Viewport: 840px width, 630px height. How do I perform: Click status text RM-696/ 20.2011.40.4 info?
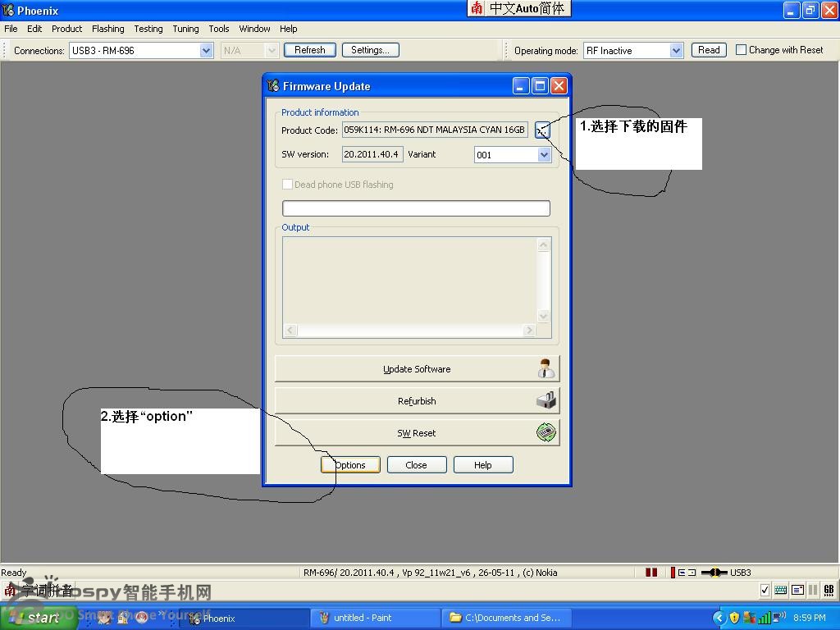430,573
